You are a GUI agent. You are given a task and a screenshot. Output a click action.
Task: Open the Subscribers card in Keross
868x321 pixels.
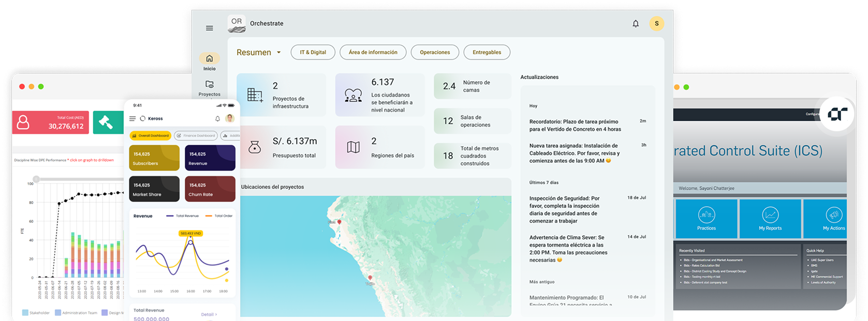point(154,158)
